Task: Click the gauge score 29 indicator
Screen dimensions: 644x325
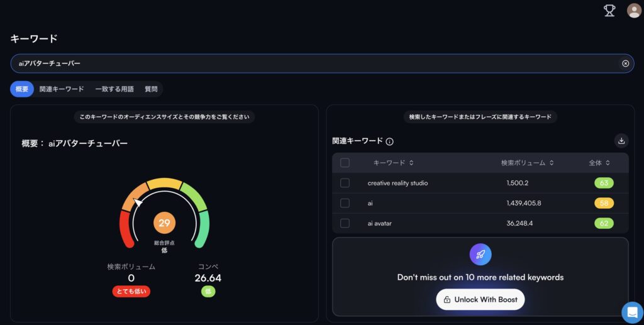Action: [x=164, y=223]
